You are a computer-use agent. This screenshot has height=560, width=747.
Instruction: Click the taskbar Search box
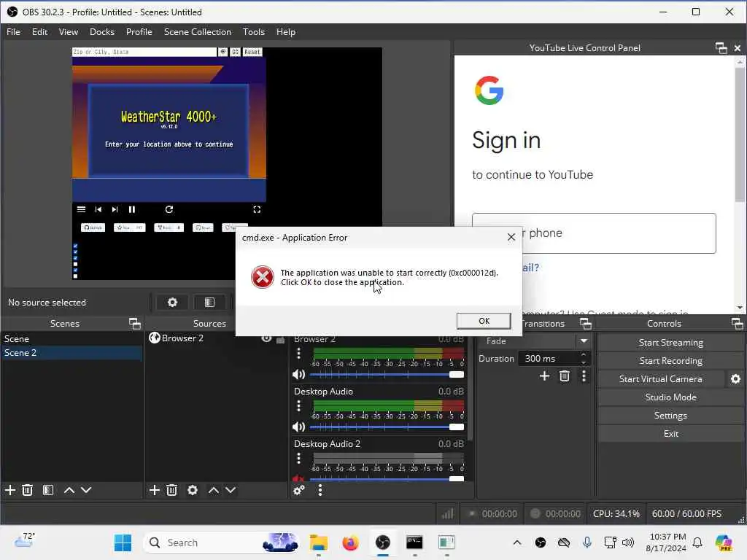pos(222,542)
